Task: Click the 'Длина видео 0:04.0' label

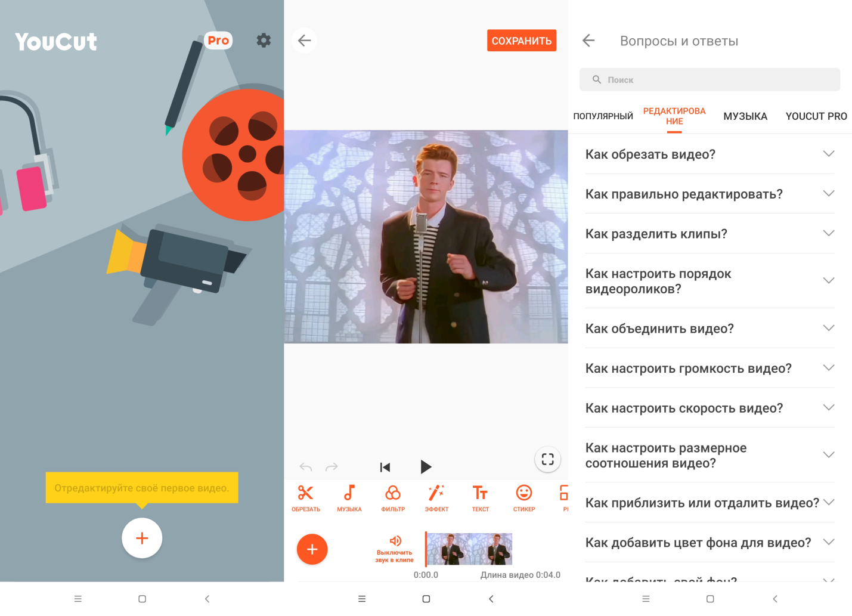Action: pyautogui.click(x=521, y=575)
